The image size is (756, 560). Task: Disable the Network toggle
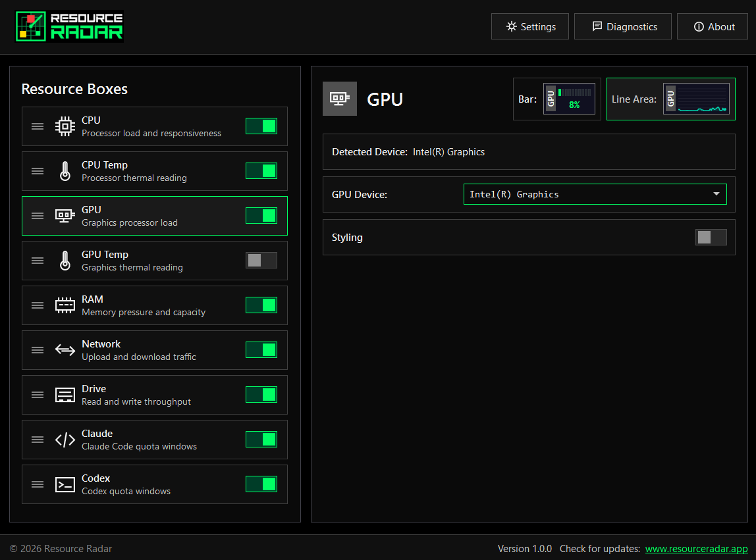click(x=261, y=350)
